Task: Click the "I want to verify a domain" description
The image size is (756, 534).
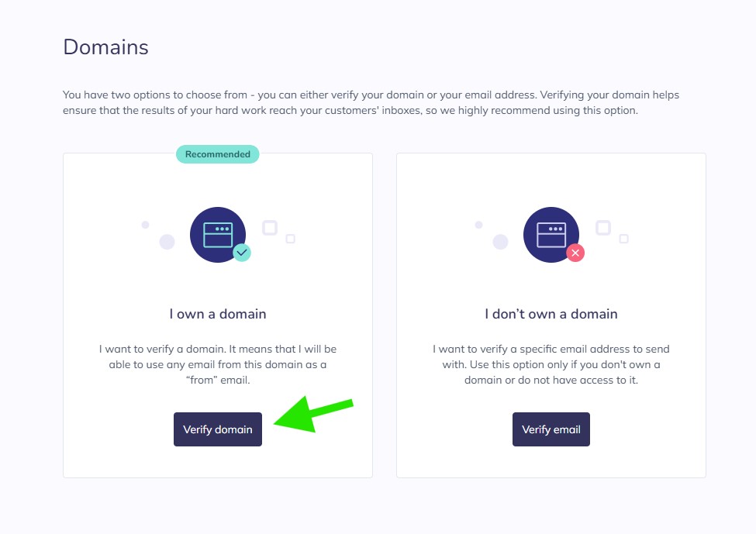Action: click(x=218, y=364)
